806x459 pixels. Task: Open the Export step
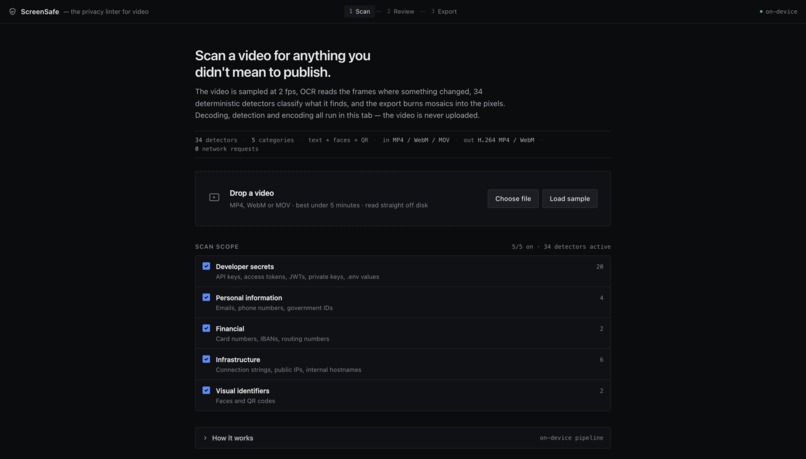pos(444,11)
